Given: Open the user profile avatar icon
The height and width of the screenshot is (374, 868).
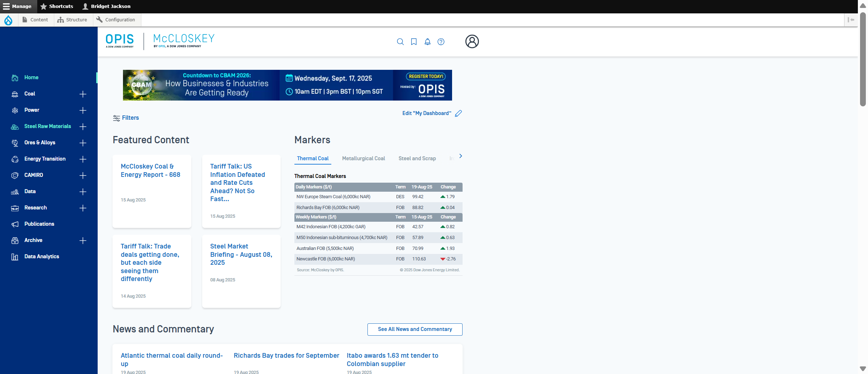Looking at the screenshot, I should coord(472,42).
